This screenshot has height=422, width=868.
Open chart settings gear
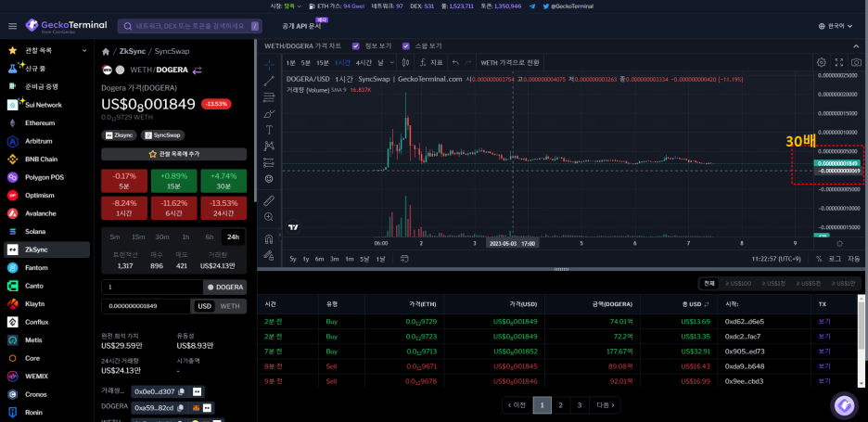tap(822, 62)
